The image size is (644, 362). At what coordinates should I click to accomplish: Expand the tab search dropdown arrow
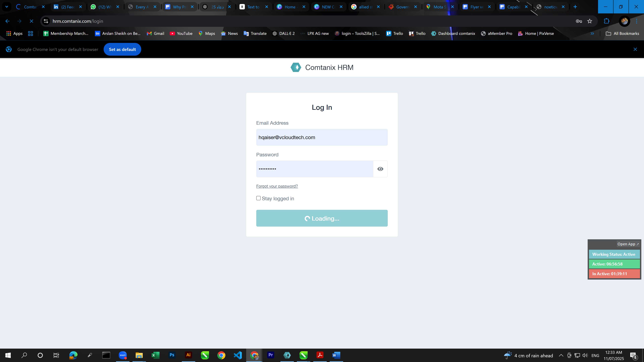point(7,7)
